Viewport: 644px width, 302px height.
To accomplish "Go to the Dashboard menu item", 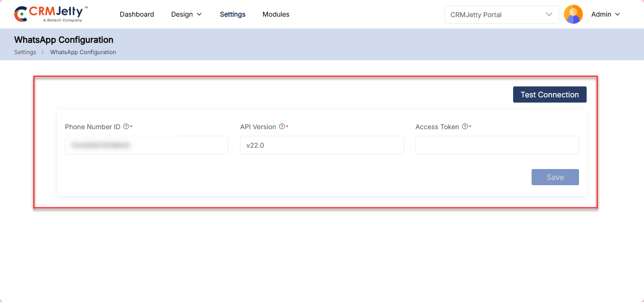I will coord(137,14).
